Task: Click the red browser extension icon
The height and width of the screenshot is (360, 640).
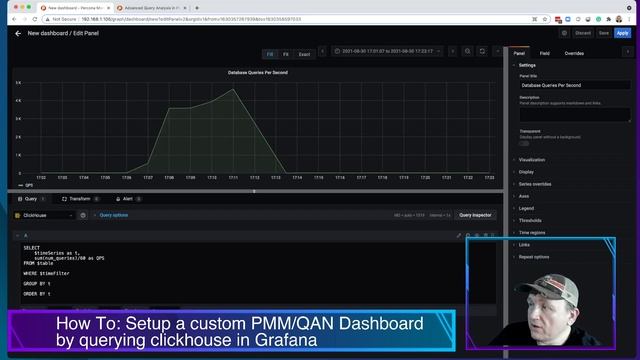Action: coord(558,19)
